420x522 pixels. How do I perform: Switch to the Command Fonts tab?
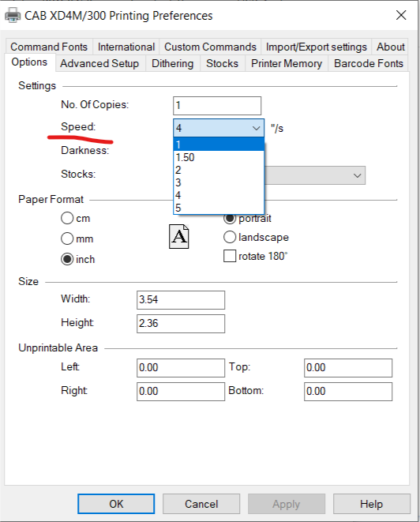click(x=49, y=47)
